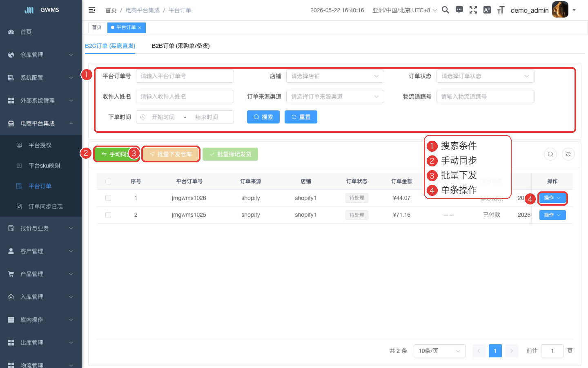
Task: Open 平台sku映射 submenu item
Action: [41, 166]
